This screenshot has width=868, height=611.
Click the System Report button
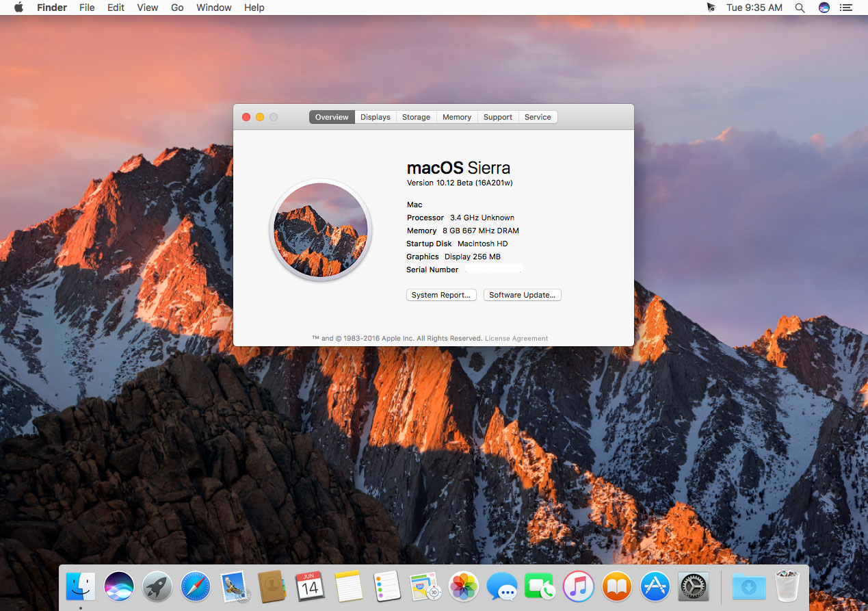pos(440,295)
